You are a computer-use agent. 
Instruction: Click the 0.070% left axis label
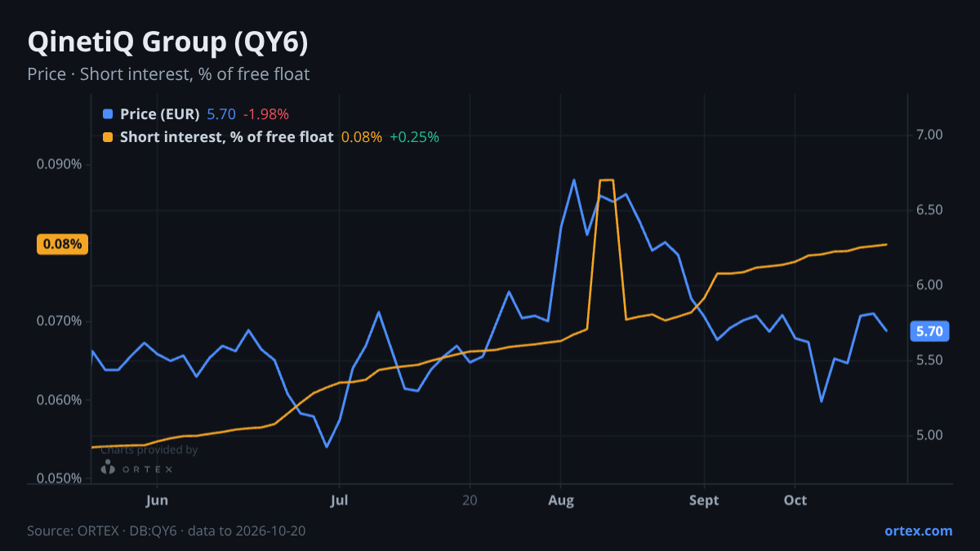[60, 321]
